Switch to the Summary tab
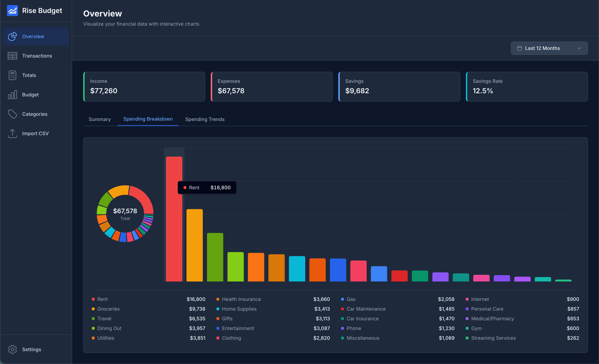 click(x=100, y=119)
